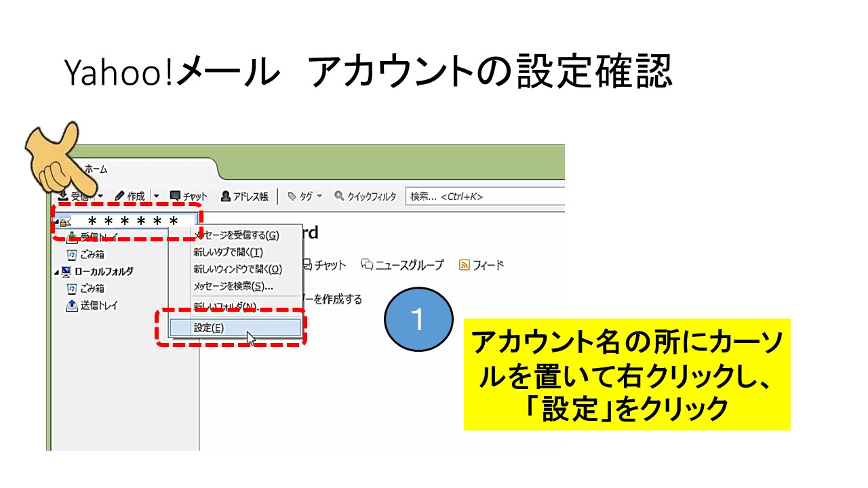The image size is (868, 488).
Task: Choose 新しいタブで開く(T) menu entry
Action: coord(236,252)
